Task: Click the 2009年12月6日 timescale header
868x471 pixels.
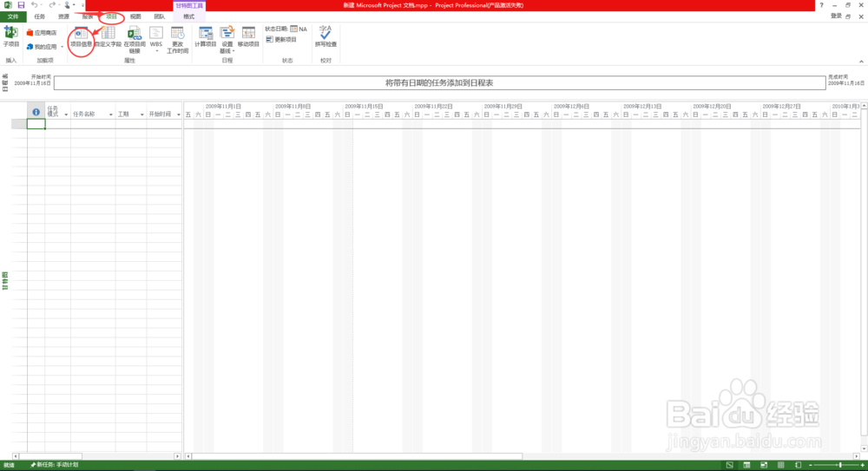Action: [x=571, y=107]
